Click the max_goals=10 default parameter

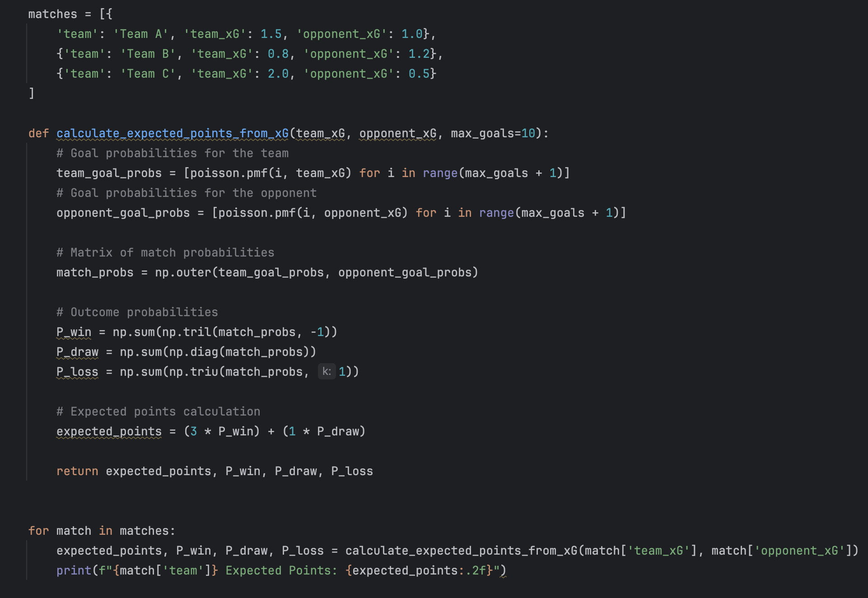pos(492,133)
